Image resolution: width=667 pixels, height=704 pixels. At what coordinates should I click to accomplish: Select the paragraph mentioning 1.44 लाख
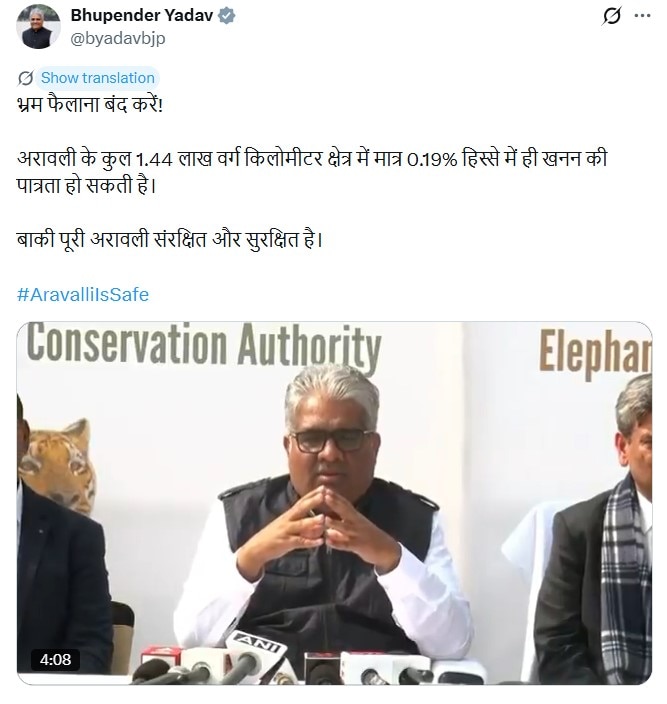tap(312, 172)
